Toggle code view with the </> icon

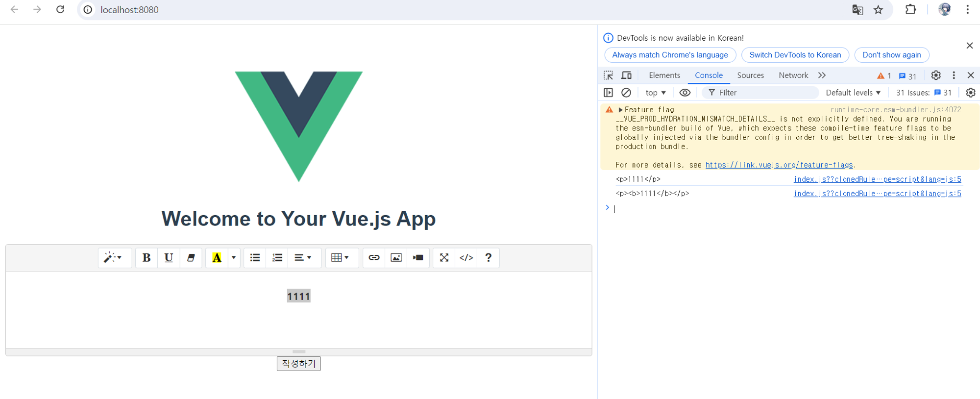[466, 258]
